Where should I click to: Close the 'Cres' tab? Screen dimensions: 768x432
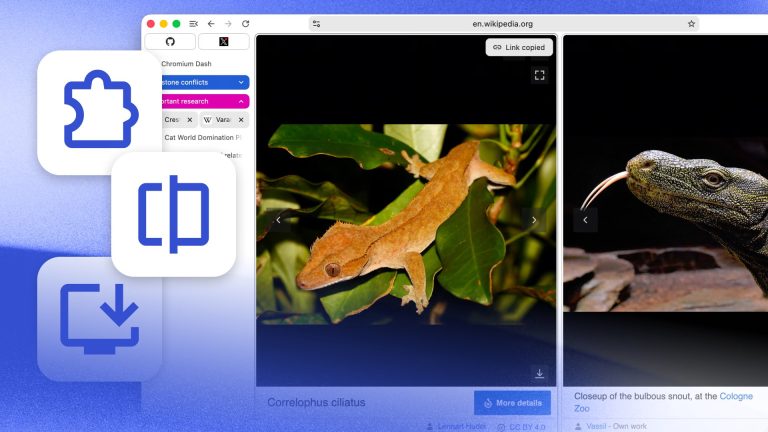click(x=190, y=120)
